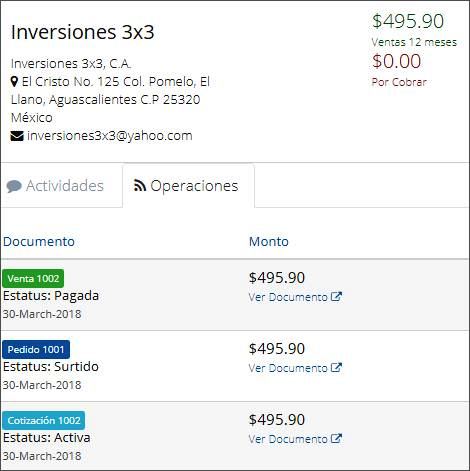Viewport: 470px width, 471px height.
Task: Click the blue Pedido 1001 badge
Action: pos(36,349)
